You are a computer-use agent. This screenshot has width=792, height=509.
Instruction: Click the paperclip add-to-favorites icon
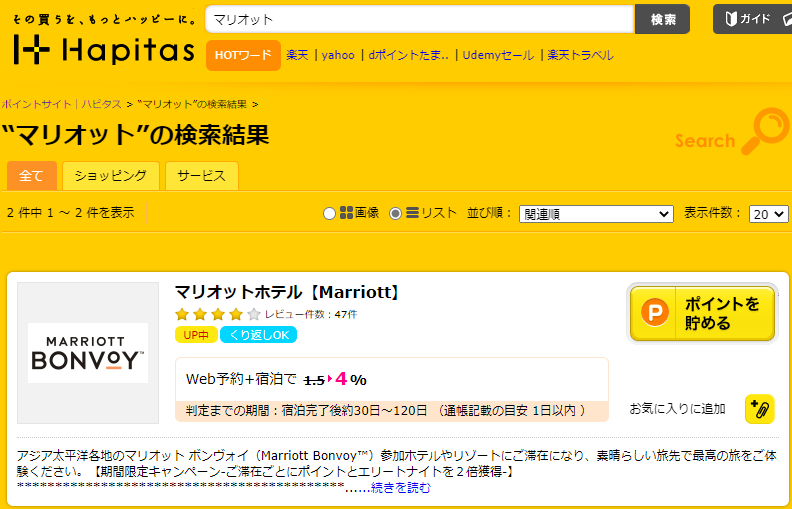[759, 409]
